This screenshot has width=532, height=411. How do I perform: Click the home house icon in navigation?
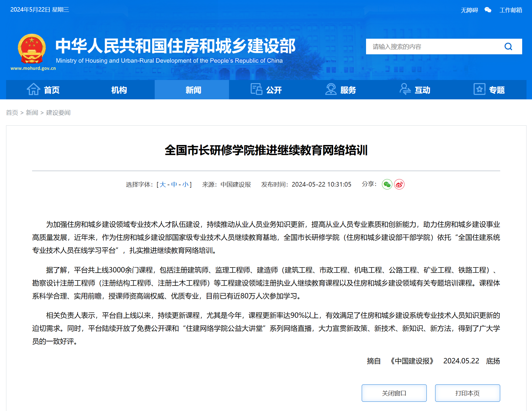point(34,89)
